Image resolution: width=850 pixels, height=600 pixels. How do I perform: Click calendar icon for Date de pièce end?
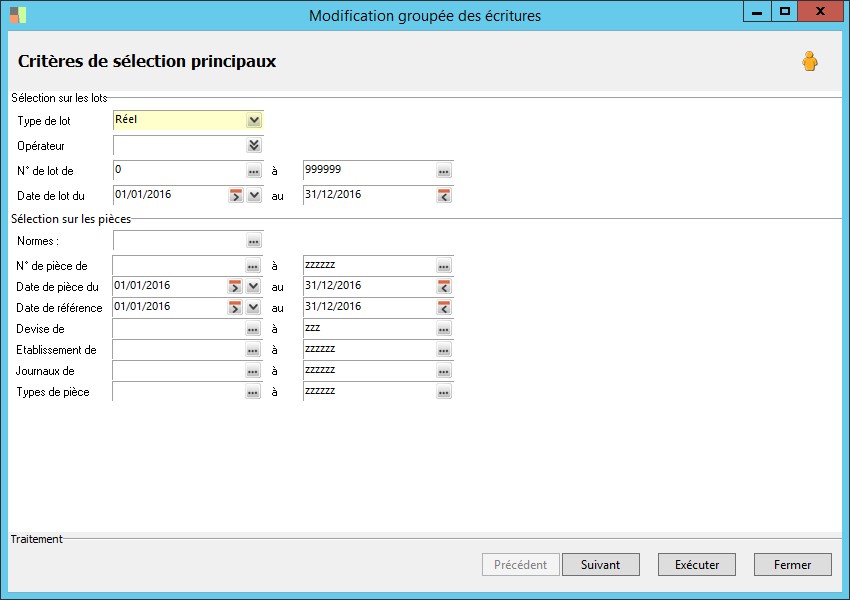[x=444, y=287]
